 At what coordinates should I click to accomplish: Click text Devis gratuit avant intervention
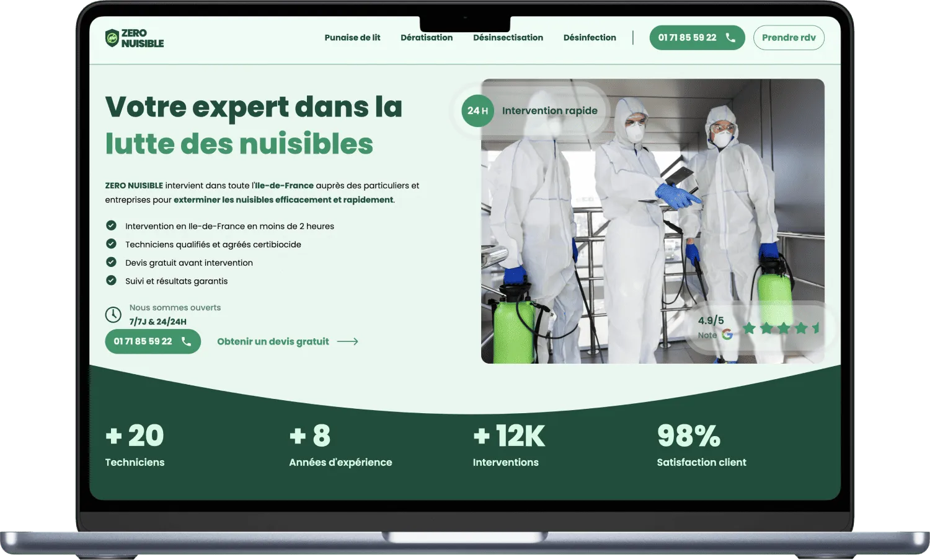tap(189, 263)
